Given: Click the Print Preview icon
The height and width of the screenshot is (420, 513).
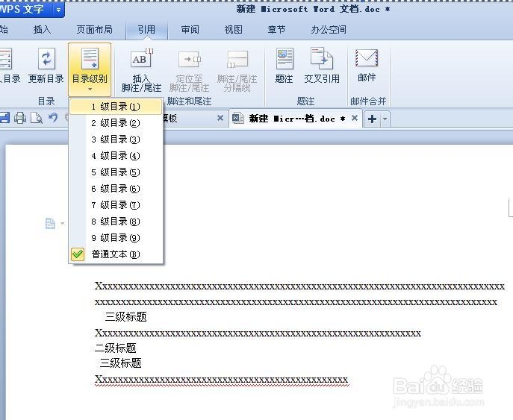Looking at the screenshot, I should [x=37, y=118].
